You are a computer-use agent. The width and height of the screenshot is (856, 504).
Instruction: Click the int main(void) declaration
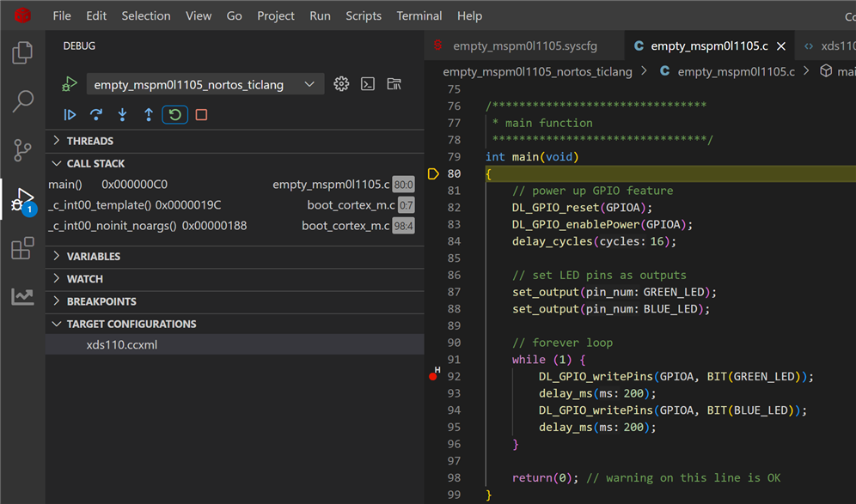click(532, 157)
